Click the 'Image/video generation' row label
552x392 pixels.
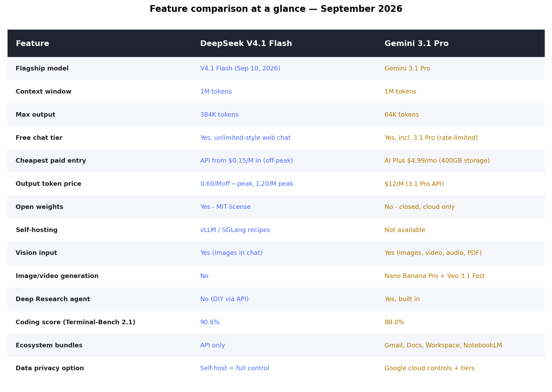[57, 276]
